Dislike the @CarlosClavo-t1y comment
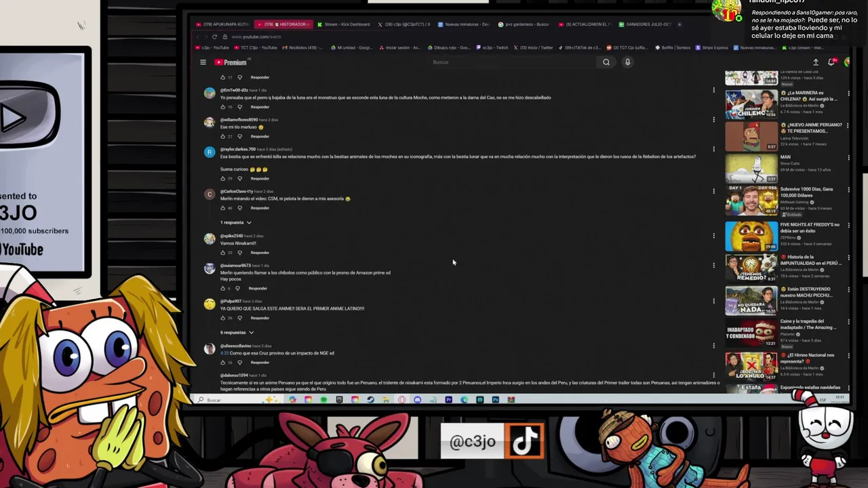The width and height of the screenshot is (868, 488). (239, 208)
